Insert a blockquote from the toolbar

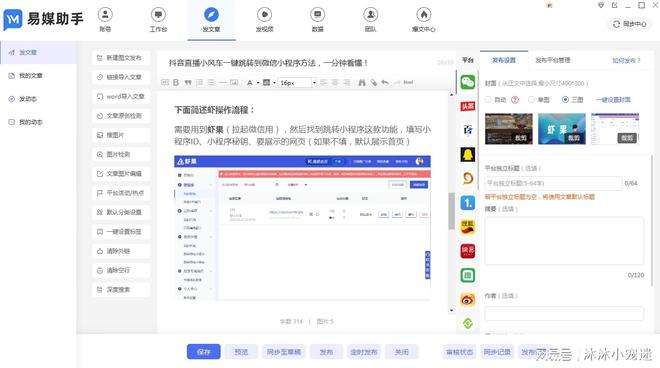[x=188, y=83]
